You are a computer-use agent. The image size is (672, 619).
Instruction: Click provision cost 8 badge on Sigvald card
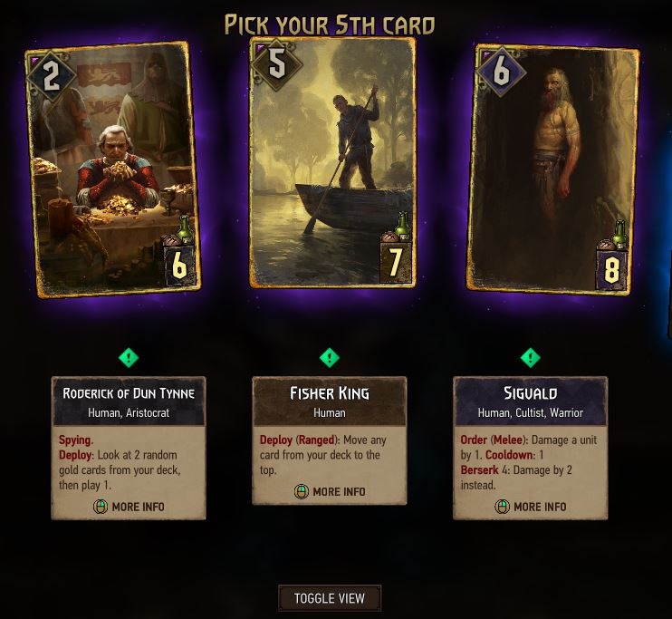pyautogui.click(x=612, y=268)
